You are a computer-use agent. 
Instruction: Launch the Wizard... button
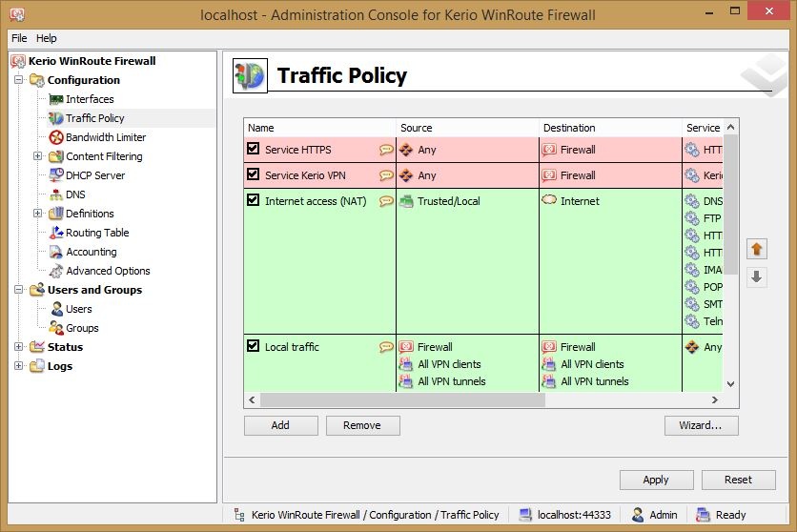(701, 426)
